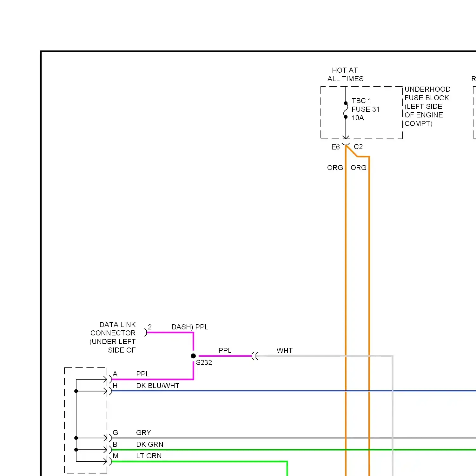Click the WHT wire label
476x476 pixels.
click(285, 351)
